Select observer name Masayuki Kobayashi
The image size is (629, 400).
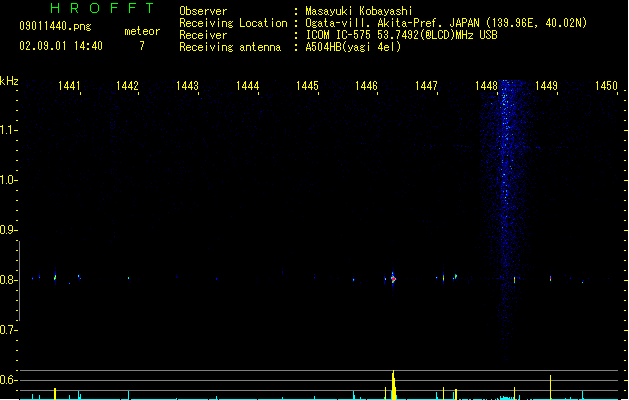(x=359, y=11)
